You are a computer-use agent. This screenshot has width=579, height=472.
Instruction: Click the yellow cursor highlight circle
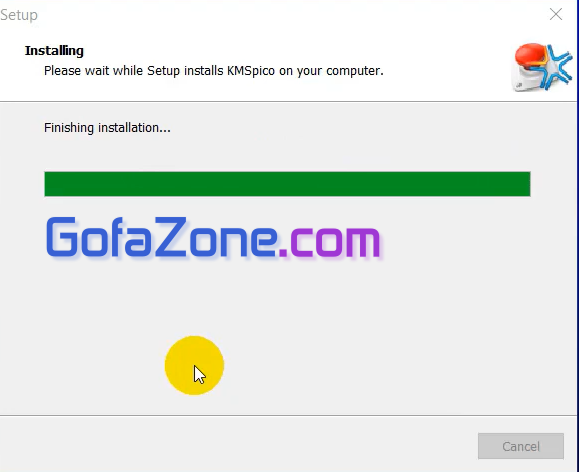194,365
